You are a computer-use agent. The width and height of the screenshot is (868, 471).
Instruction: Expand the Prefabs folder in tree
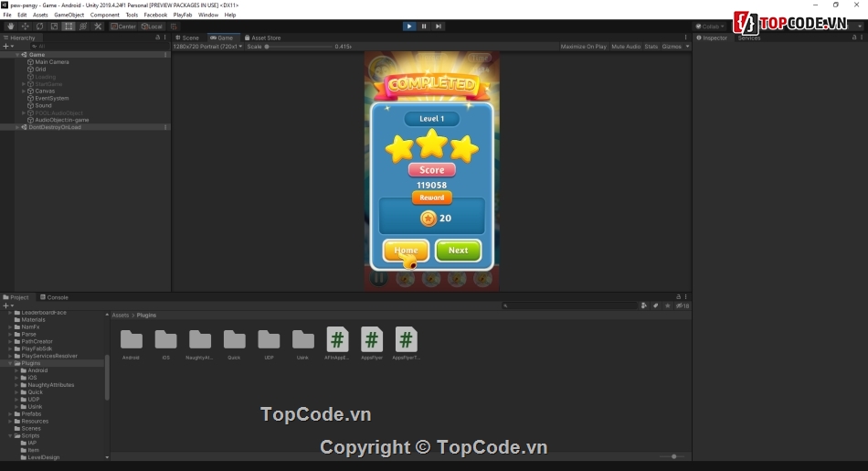coord(10,414)
